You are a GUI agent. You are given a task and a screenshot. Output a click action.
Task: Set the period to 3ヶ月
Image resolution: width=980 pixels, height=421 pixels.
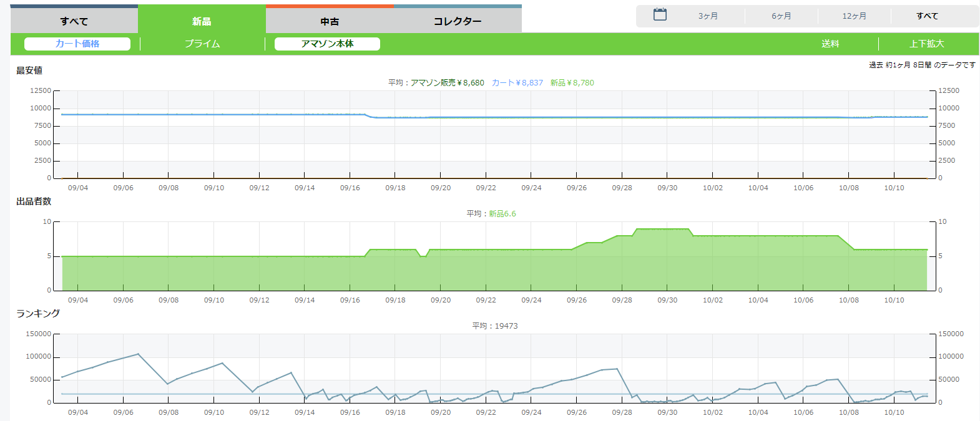tap(708, 16)
